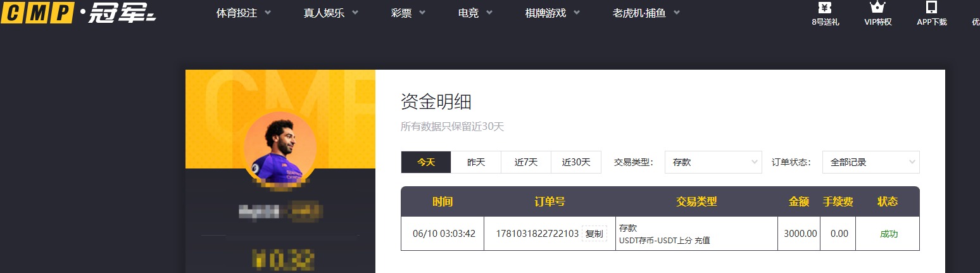This screenshot has height=273, width=980.
Task: Open the 交易类型 dropdown showing 存款
Action: pos(713,162)
